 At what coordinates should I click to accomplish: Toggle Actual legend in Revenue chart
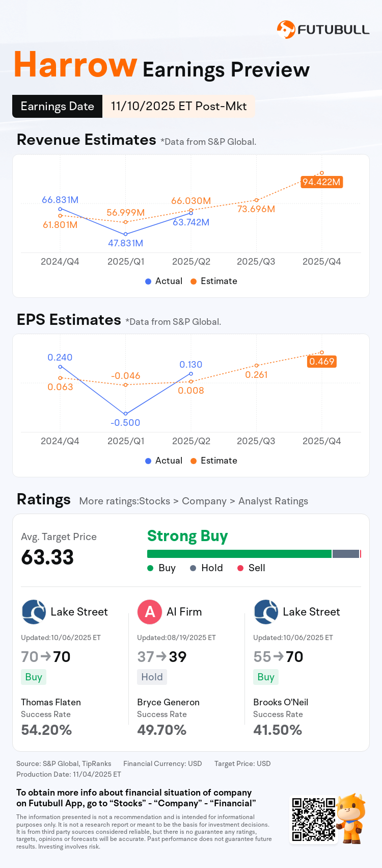(163, 281)
